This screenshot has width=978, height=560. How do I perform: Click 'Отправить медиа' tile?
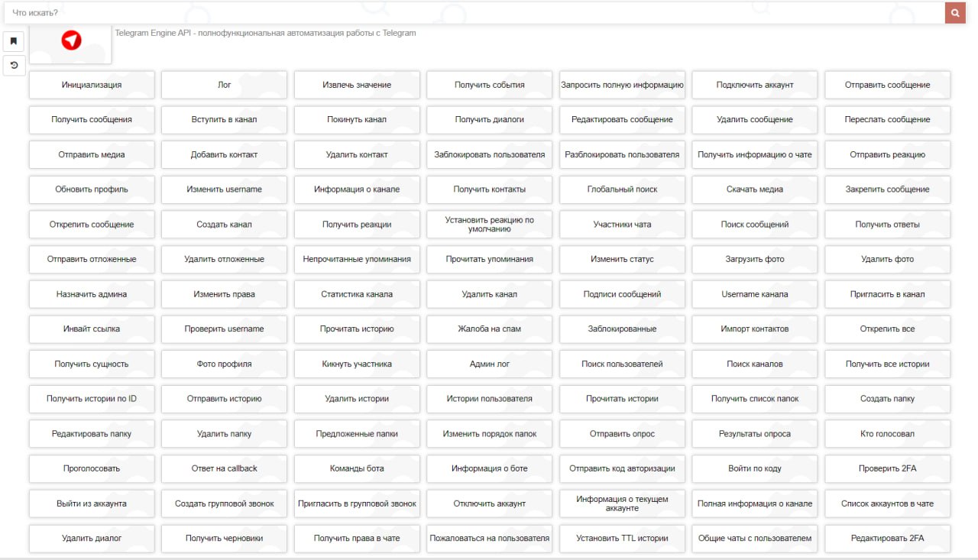tap(92, 154)
